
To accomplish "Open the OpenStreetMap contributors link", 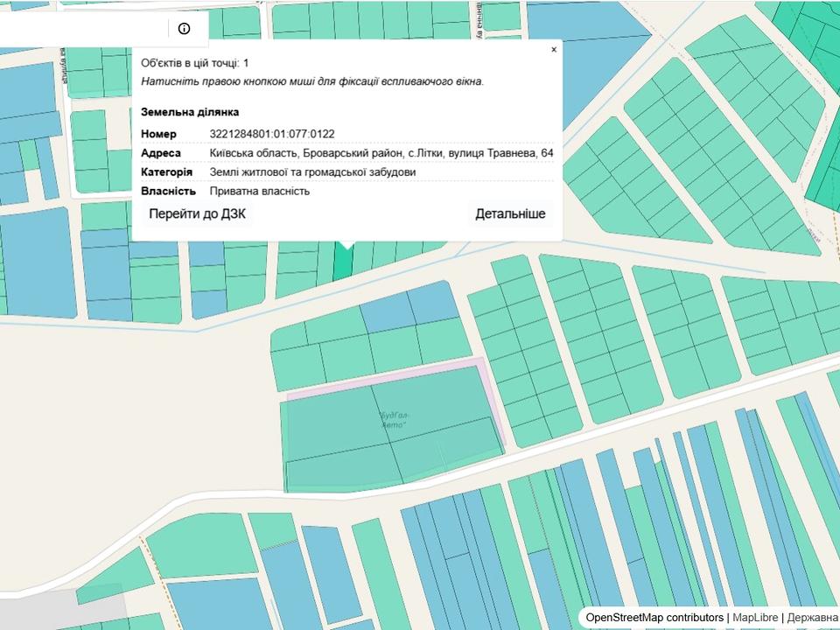I will pos(654,618).
